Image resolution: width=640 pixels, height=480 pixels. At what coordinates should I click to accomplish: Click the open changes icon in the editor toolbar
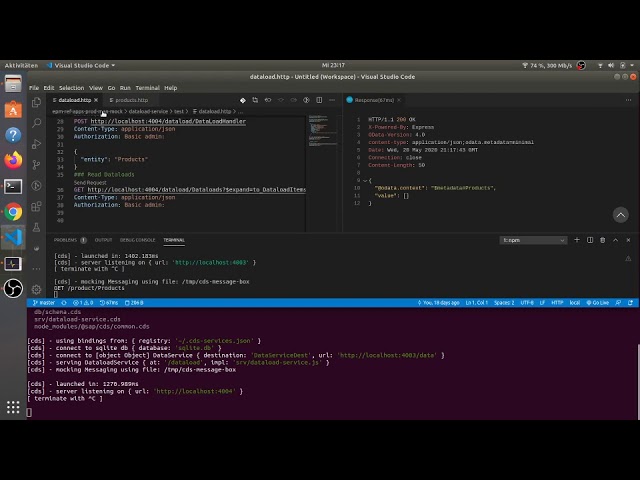(255, 100)
